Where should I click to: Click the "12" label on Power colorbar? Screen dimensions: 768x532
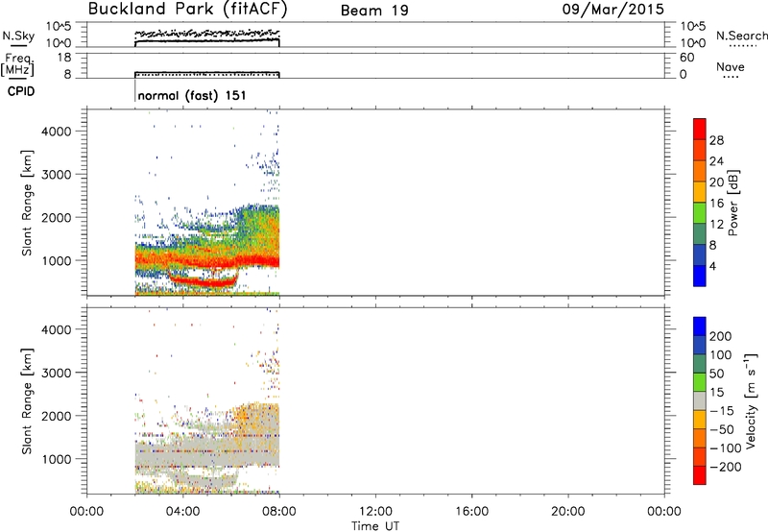coord(716,225)
